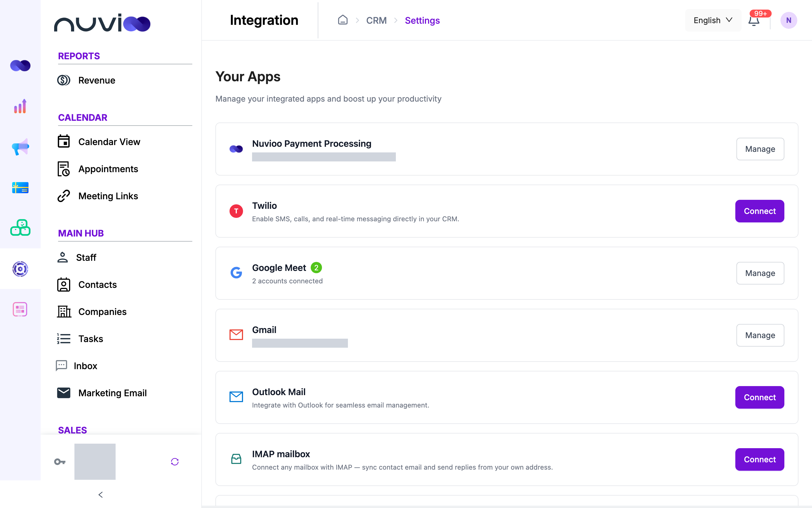
Task: Open the bar chart analytics rail icon
Action: [x=20, y=106]
